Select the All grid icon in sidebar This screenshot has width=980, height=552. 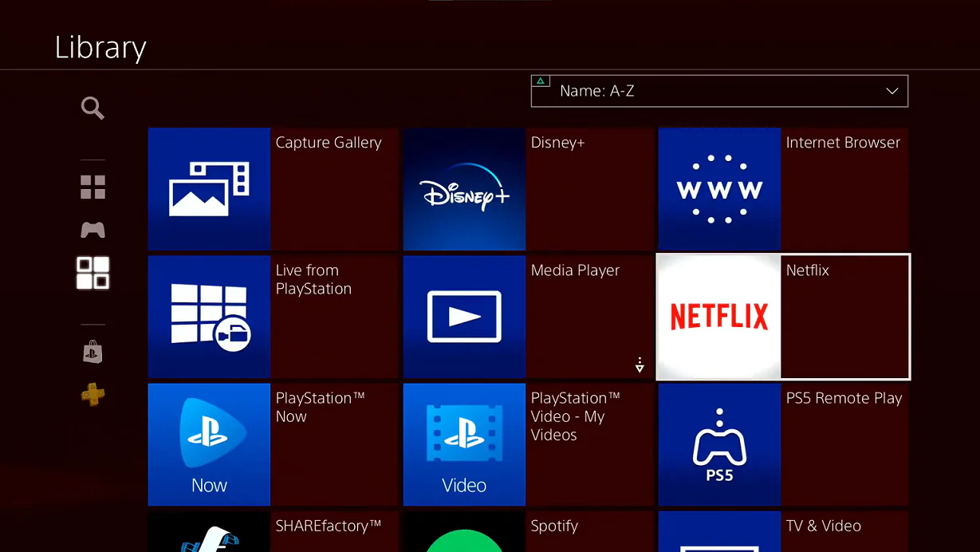(x=92, y=187)
